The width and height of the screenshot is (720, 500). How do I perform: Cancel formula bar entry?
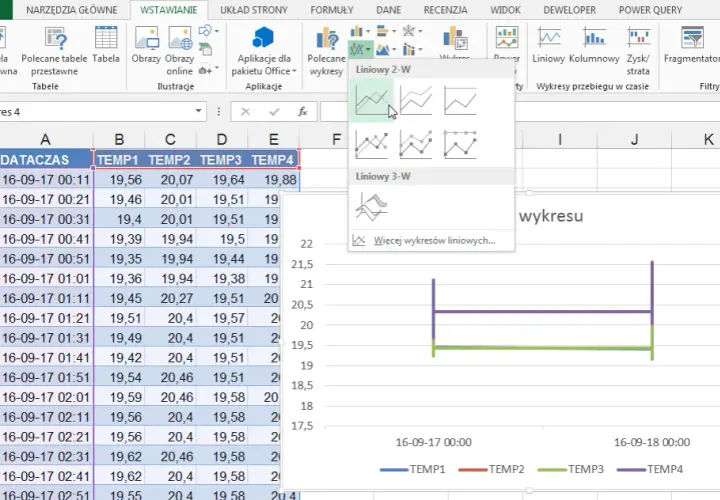(x=246, y=112)
